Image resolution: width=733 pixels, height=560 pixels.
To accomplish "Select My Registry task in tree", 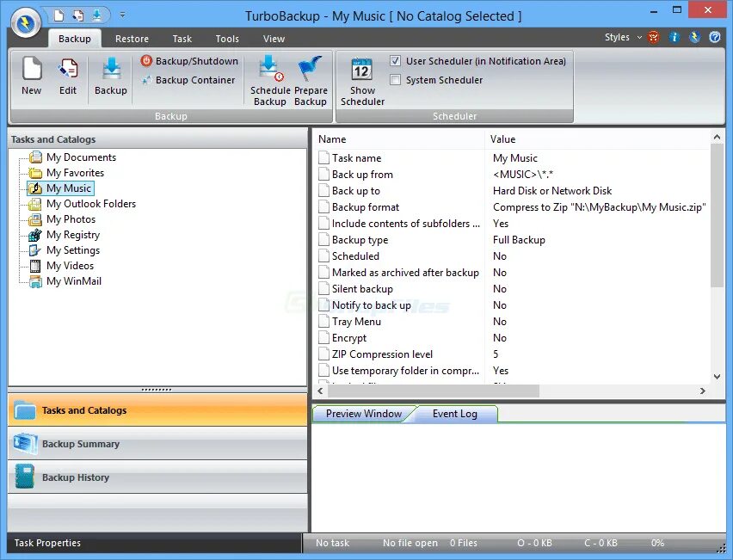I will coord(73,235).
